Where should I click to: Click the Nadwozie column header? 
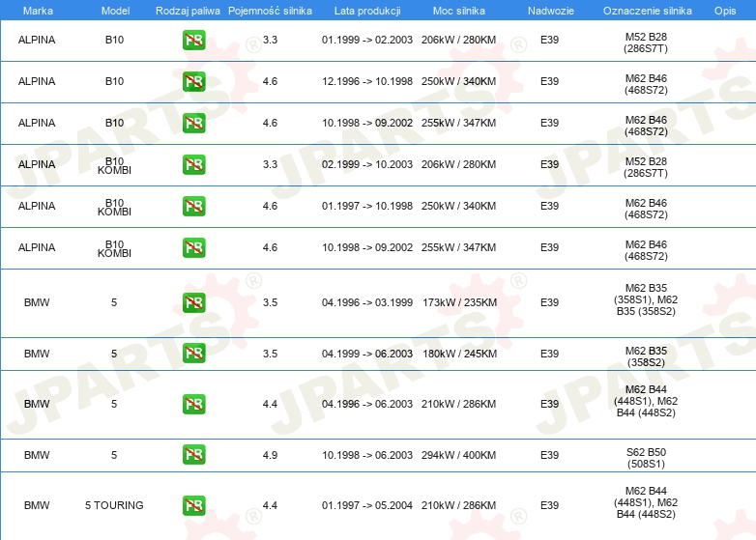[x=551, y=11]
